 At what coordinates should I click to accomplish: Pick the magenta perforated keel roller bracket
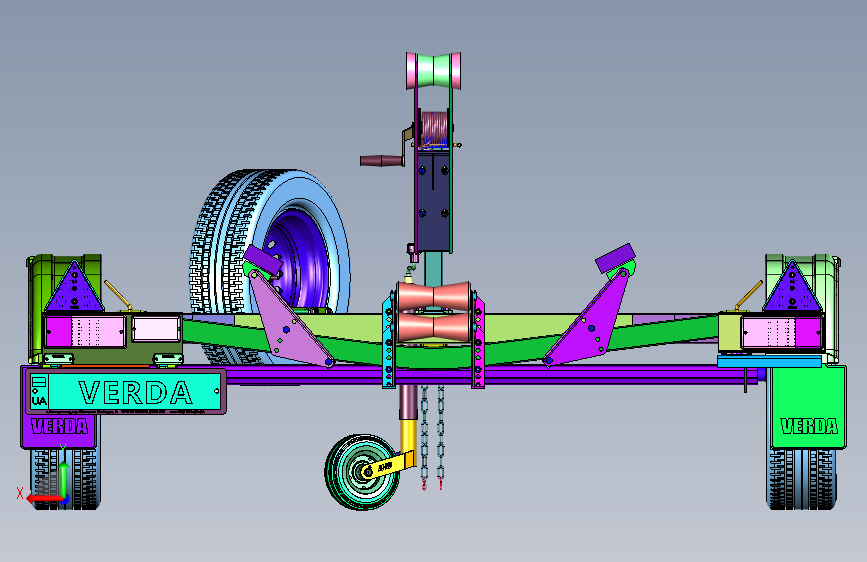point(478,342)
